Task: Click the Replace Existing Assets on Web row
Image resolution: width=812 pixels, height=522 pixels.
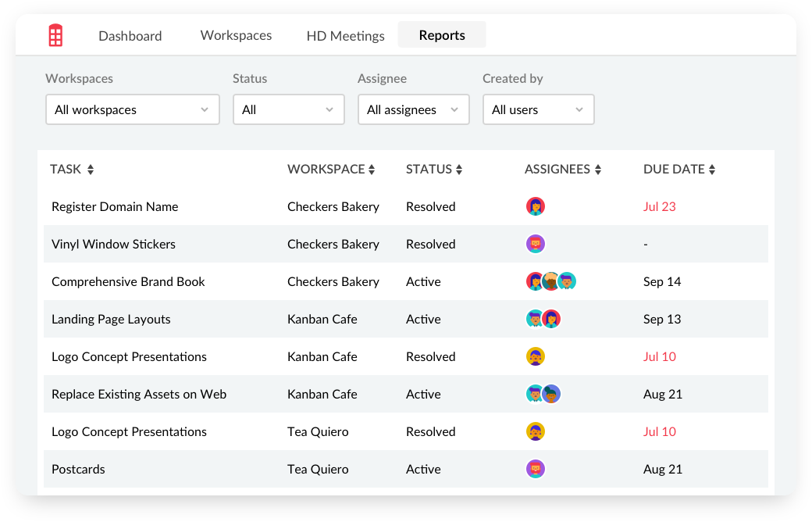Action: pyautogui.click(x=139, y=394)
